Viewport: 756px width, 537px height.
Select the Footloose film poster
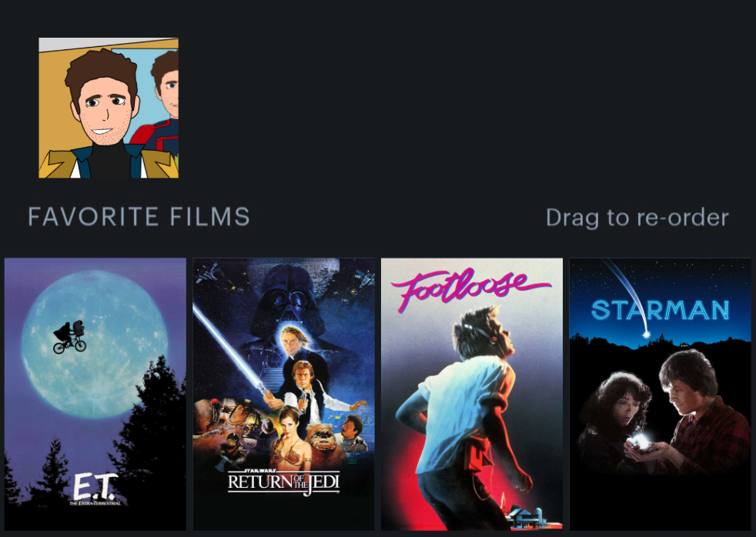[x=471, y=394]
